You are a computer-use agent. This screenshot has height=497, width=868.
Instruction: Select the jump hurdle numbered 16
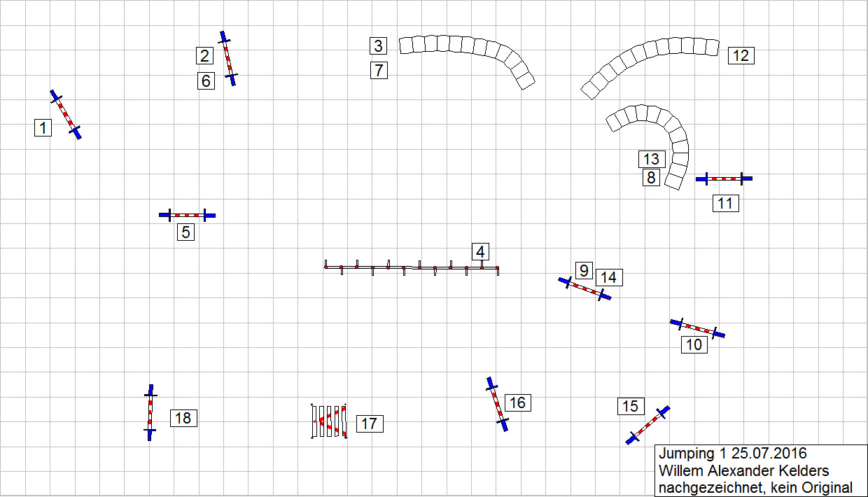tap(497, 404)
